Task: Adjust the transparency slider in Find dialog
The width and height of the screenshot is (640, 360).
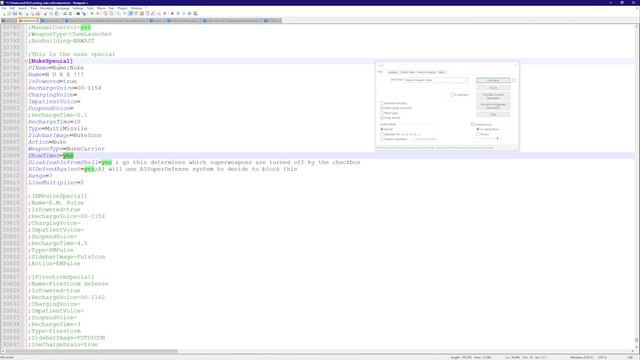Action: [x=498, y=138]
